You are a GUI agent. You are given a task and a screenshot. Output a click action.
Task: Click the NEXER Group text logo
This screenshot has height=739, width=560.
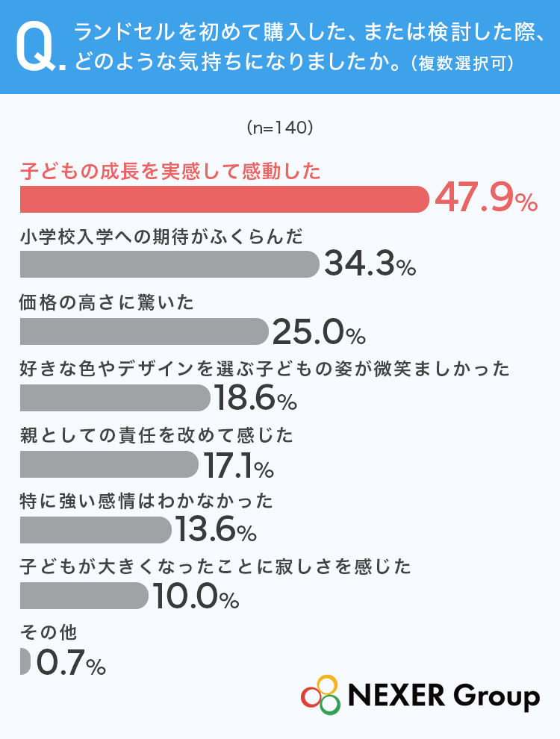pos(444,696)
